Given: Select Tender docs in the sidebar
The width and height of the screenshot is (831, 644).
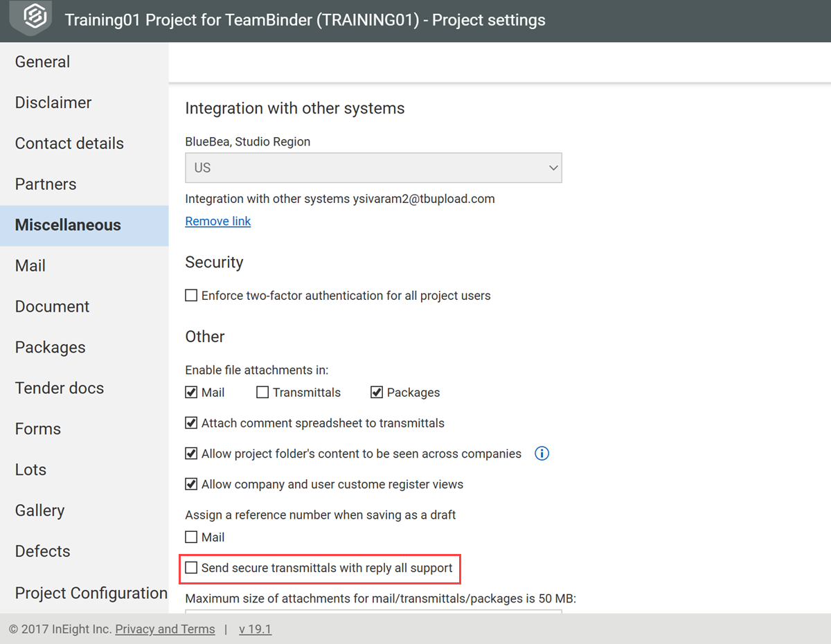Looking at the screenshot, I should click(x=60, y=388).
